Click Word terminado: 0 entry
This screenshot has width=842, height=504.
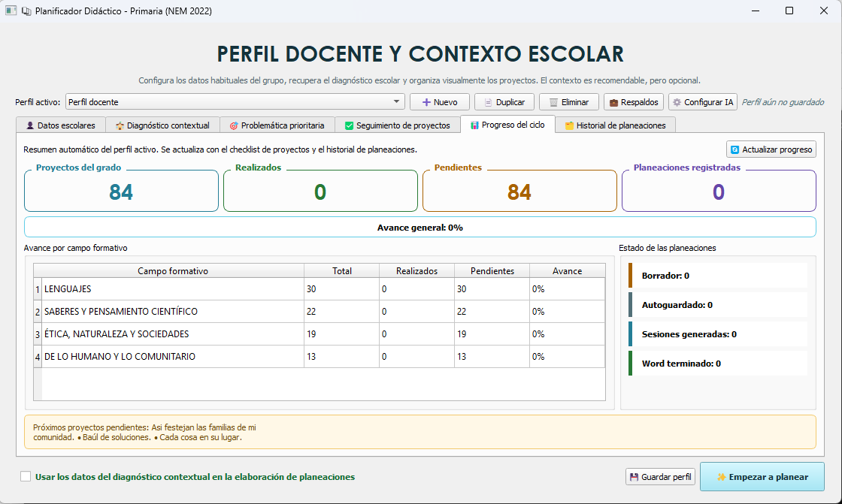tap(718, 364)
